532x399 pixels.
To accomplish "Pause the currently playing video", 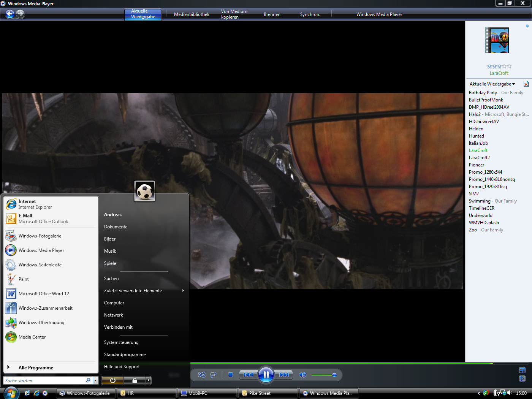I will (266, 375).
